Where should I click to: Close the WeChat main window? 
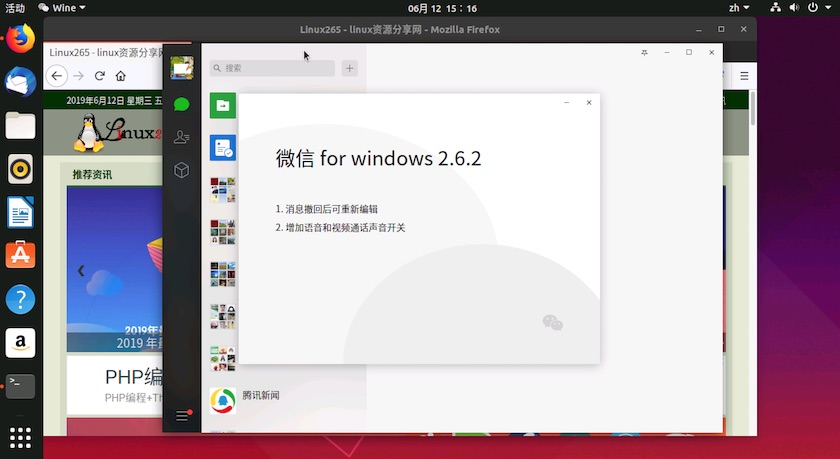click(x=711, y=52)
